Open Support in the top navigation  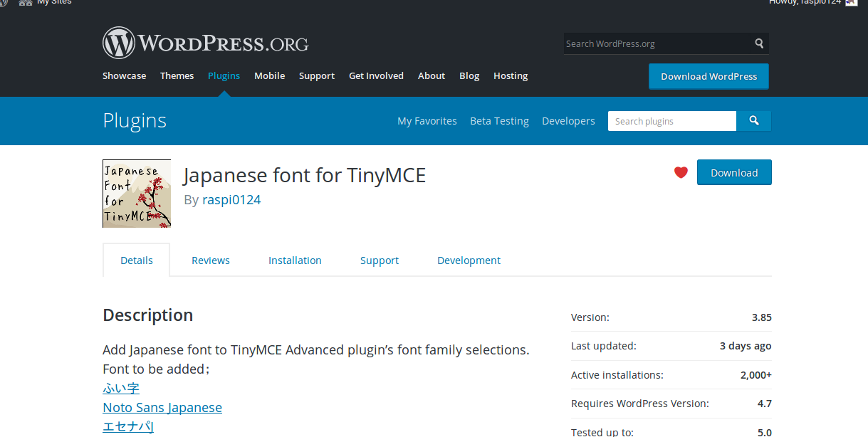317,75
